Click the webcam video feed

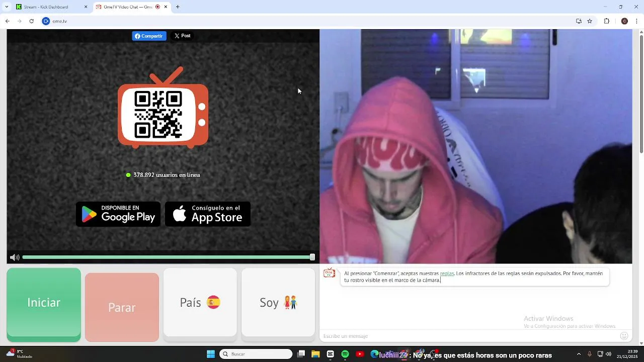(475, 146)
